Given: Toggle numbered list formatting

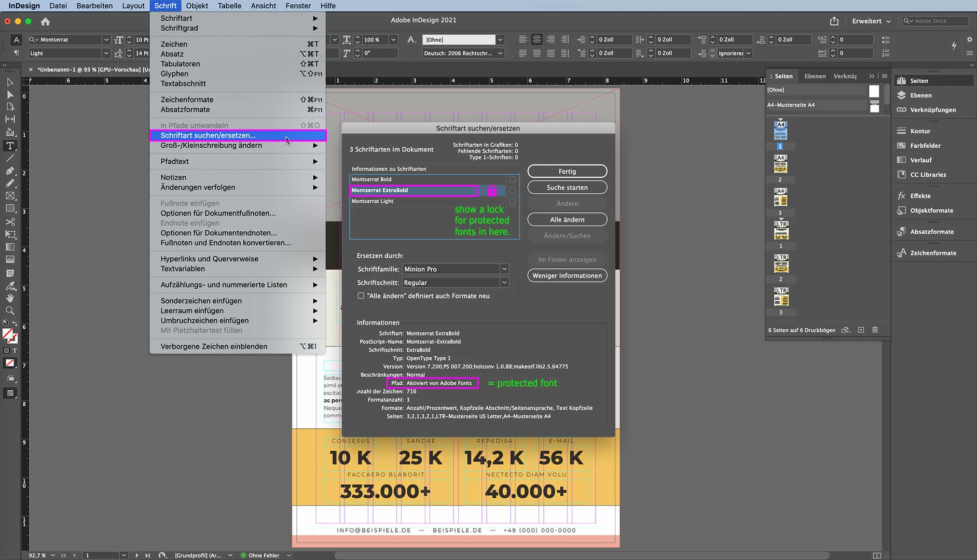Looking at the screenshot, I should click(x=886, y=53).
